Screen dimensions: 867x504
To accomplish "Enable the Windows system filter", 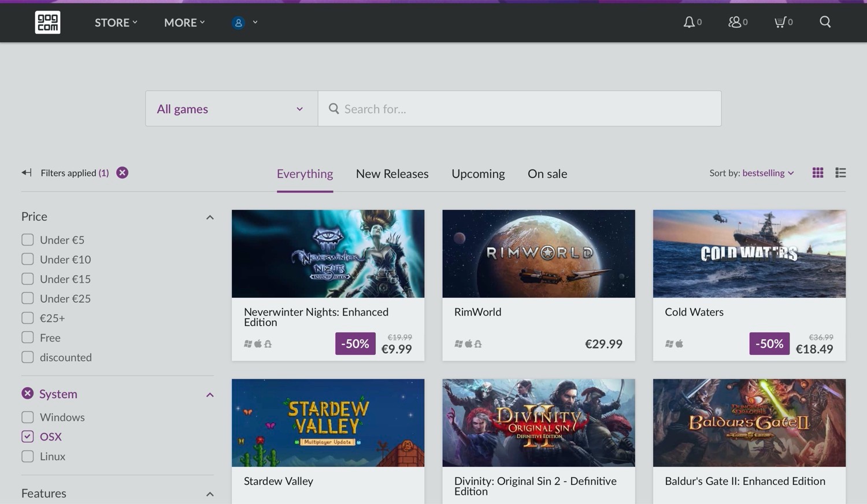I will 27,417.
